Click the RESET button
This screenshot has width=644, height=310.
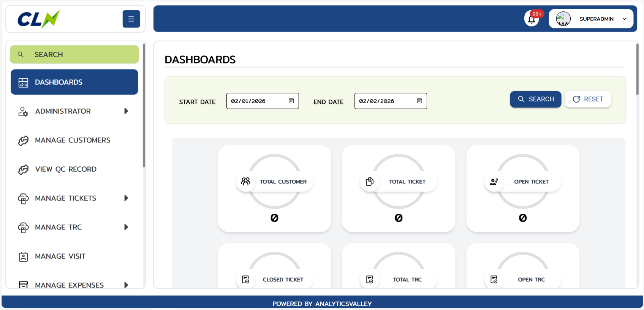[x=588, y=99]
